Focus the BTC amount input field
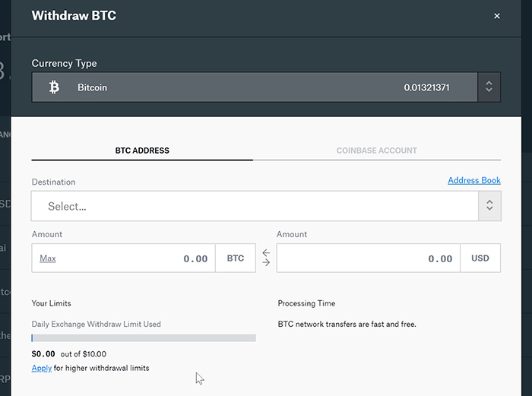 click(x=137, y=258)
